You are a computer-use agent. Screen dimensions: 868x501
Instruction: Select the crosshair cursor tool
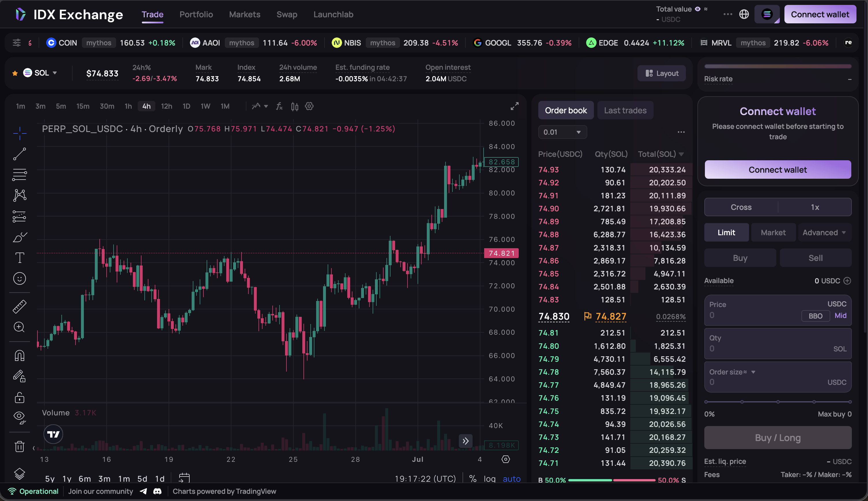click(x=20, y=133)
